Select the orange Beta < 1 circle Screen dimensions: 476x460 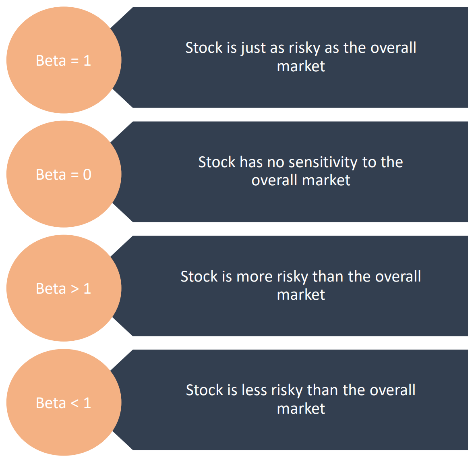point(64,402)
